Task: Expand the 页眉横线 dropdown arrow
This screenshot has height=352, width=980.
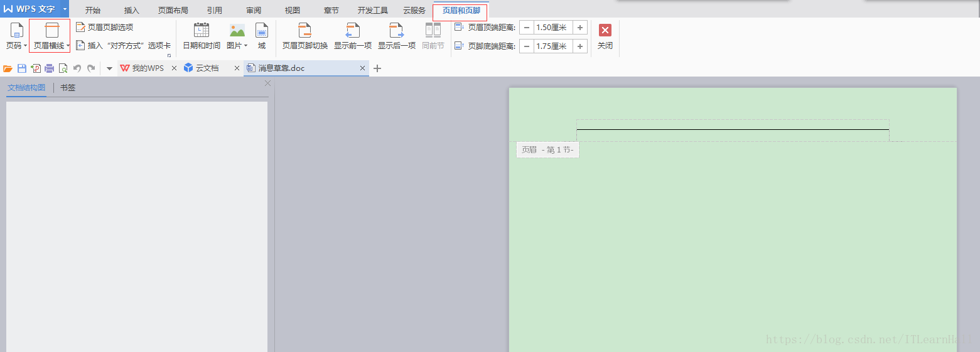Action: 68,46
